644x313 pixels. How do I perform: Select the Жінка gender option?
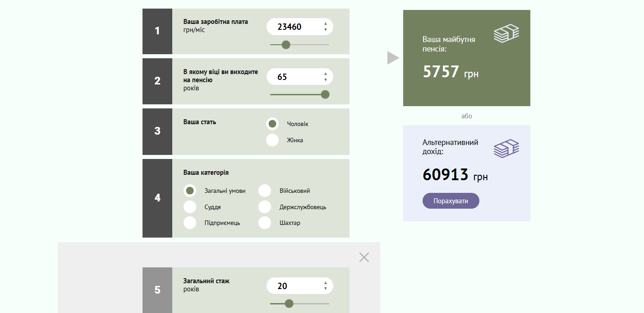pyautogui.click(x=272, y=140)
